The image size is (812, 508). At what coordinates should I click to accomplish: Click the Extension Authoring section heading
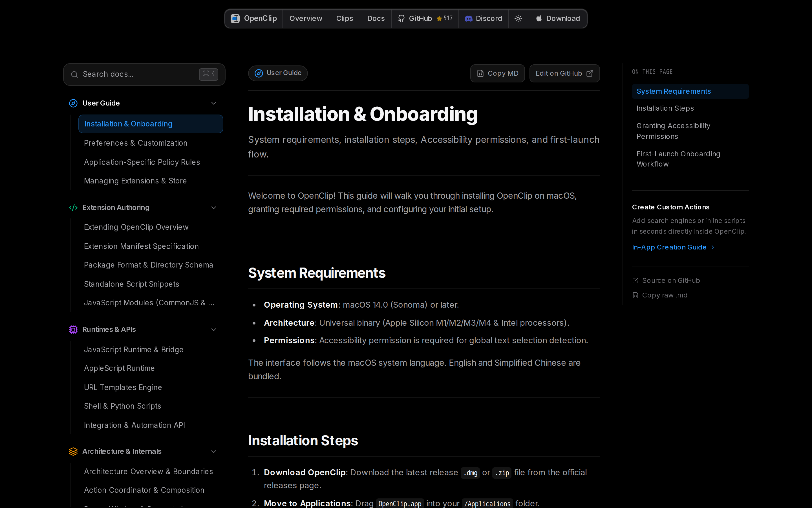(116, 208)
